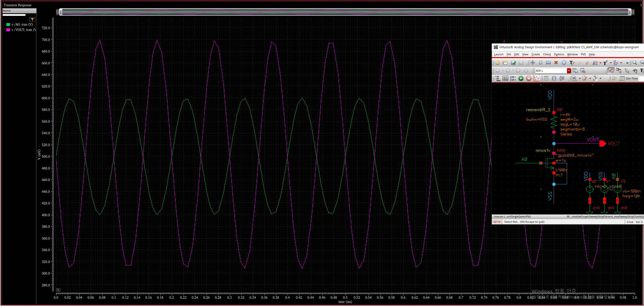Viewport: 644px width, 306px height.
Task: Click the waveform overview zoom strip slider
Action: coord(345,12)
